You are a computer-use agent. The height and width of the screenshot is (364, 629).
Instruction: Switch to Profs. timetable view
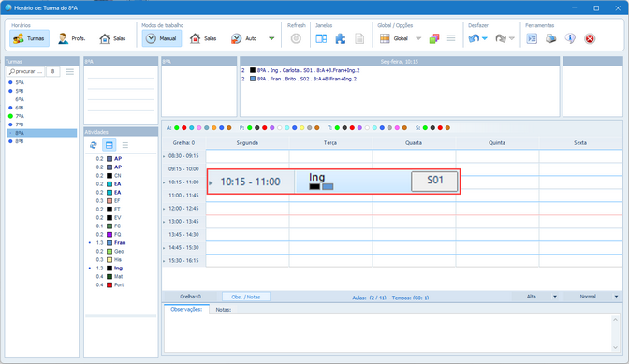point(71,38)
